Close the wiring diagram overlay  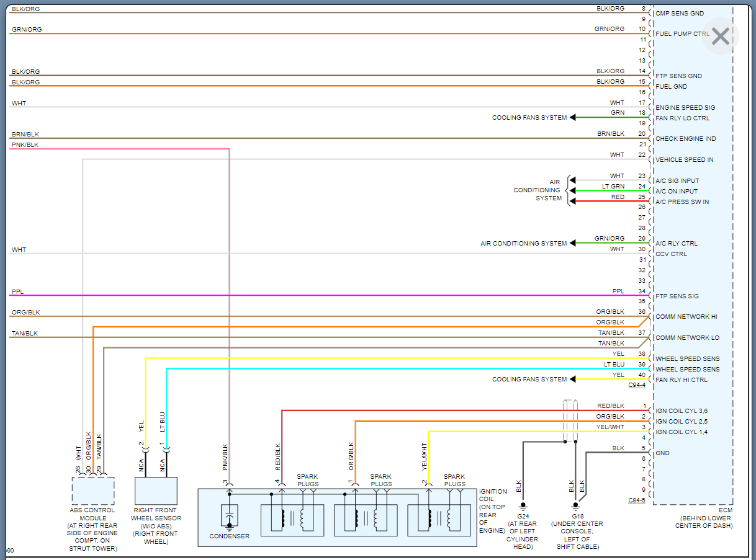720,36
